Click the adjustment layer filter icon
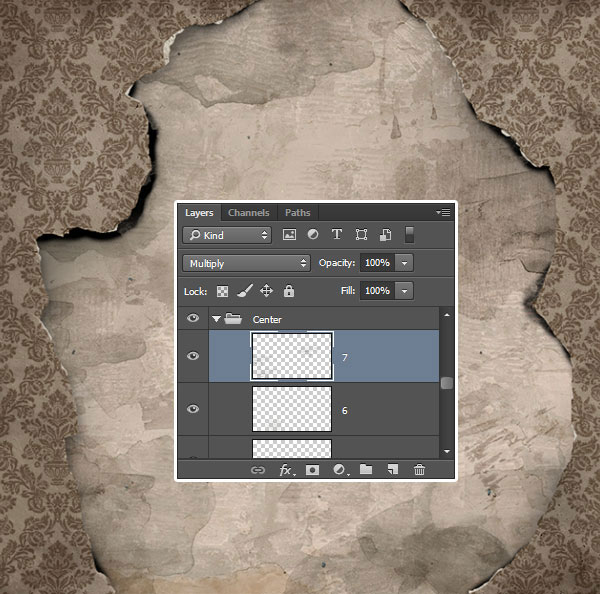Viewport: 600px width, 594px height. [313, 235]
